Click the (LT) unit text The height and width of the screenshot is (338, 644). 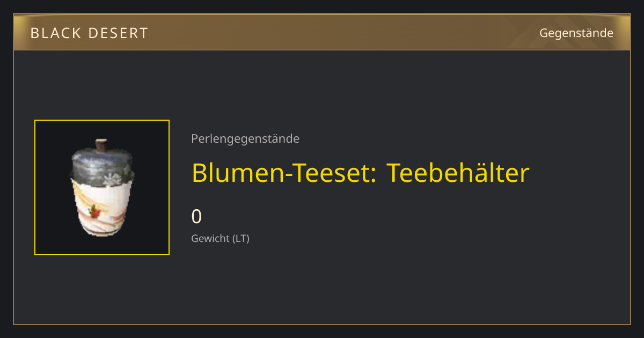tap(241, 238)
